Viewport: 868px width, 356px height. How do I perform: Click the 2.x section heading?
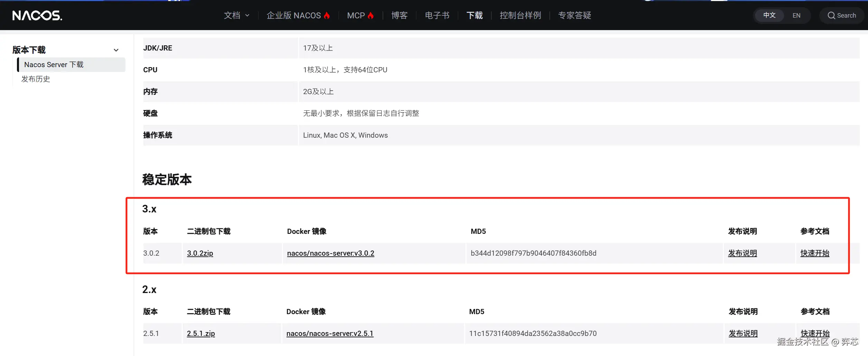[149, 290]
